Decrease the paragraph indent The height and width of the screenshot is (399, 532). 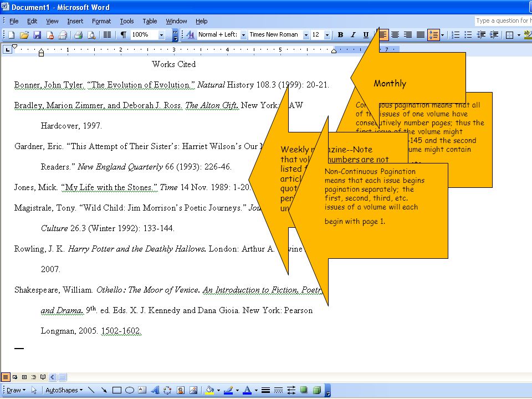coord(481,34)
